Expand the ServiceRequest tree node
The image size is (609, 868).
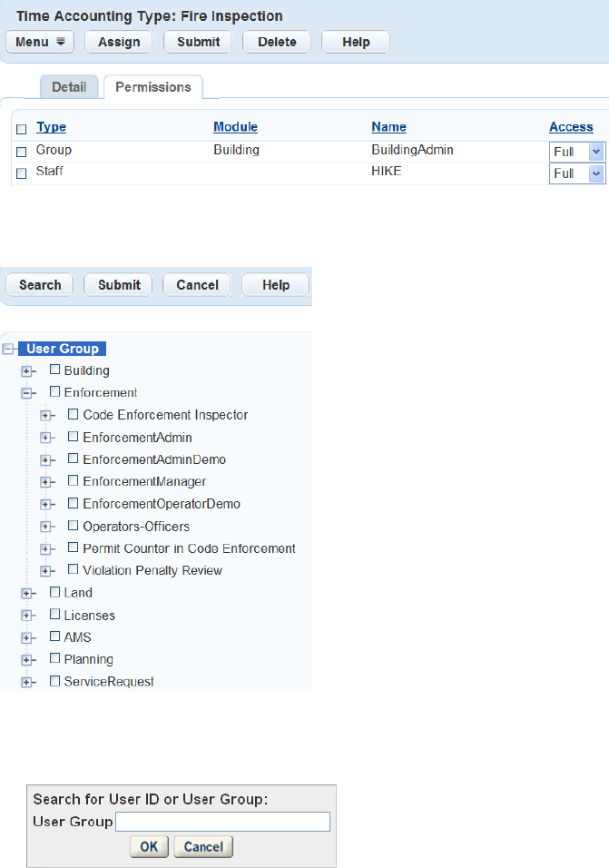26,683
